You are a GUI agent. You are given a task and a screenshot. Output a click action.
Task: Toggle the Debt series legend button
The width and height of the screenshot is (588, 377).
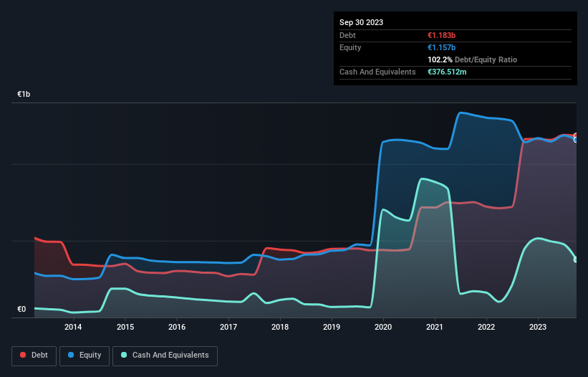click(34, 355)
